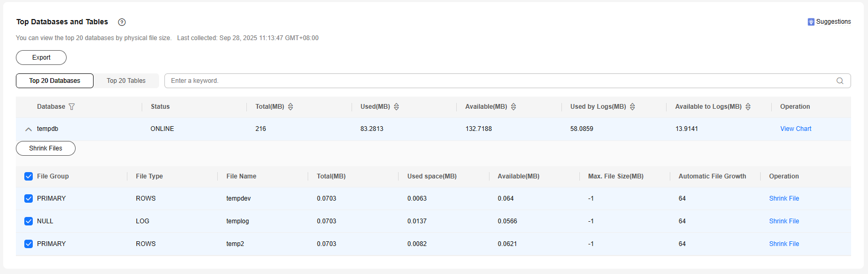Sort by Used by Logs(MB) column

(632, 107)
